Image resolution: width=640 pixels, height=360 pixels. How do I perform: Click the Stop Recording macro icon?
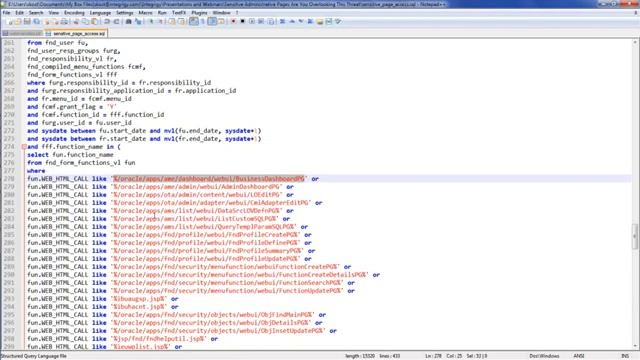point(242,21)
